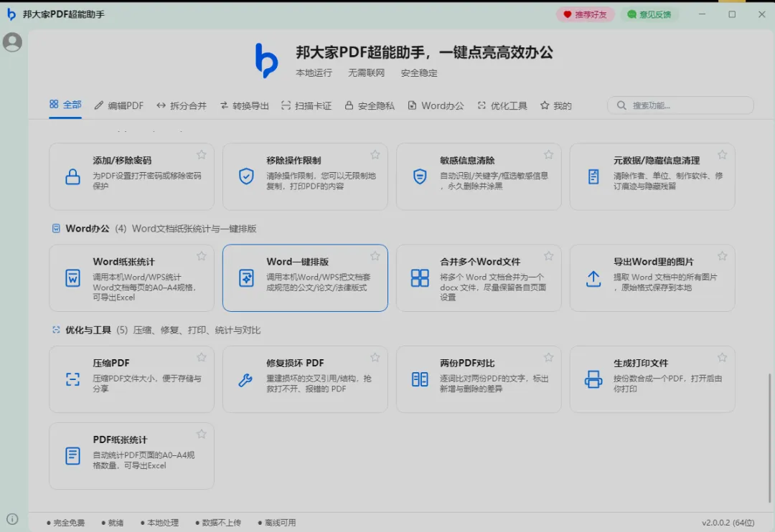775x532 pixels.
Task: Open the 扫描卡证 tab
Action: [x=306, y=105]
